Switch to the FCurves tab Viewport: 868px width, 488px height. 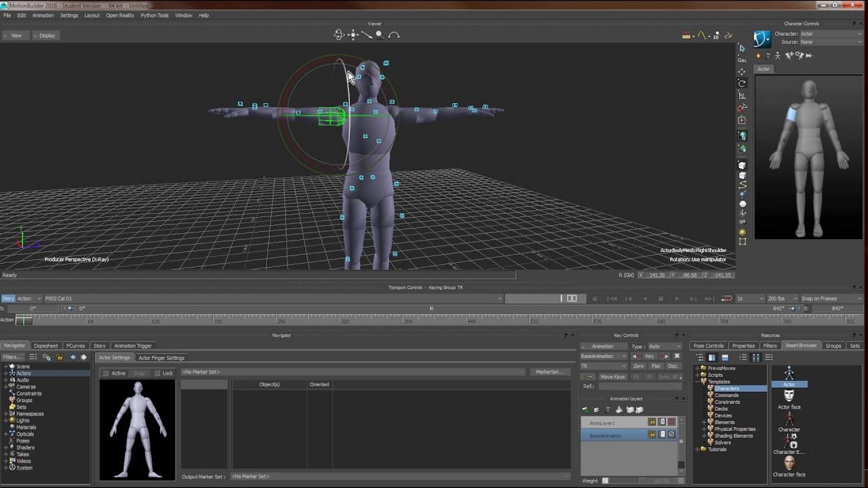[75, 345]
